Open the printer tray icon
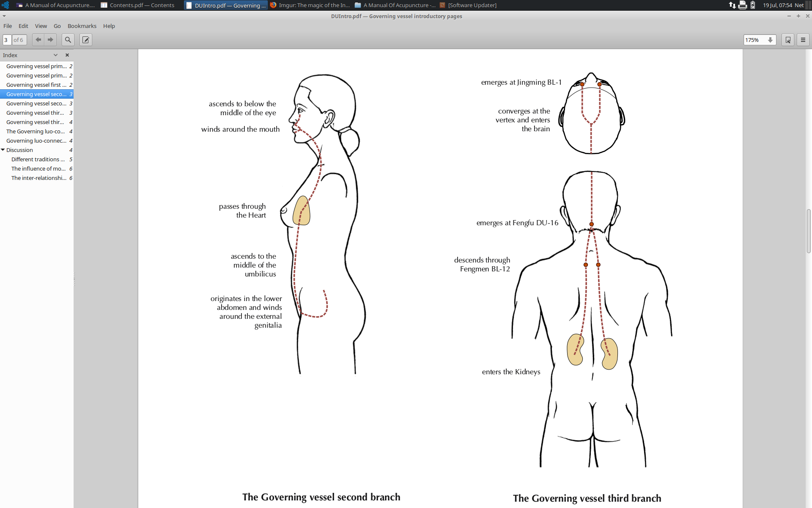Image resolution: width=812 pixels, height=508 pixels. [743, 5]
